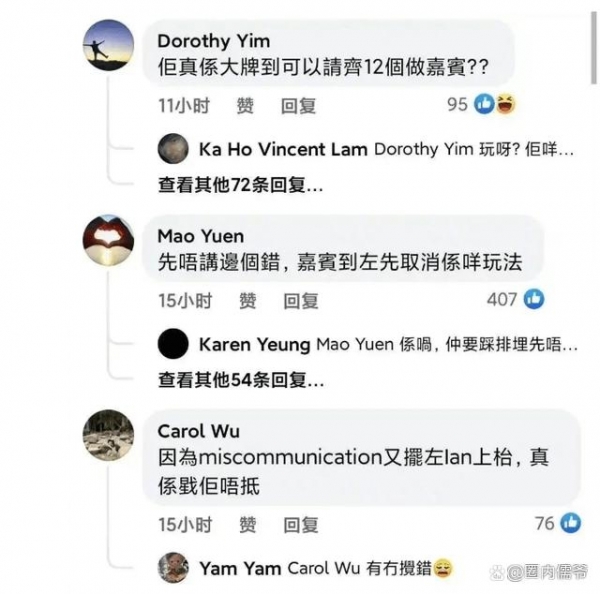Image resolution: width=600 pixels, height=594 pixels.
Task: Open the 407 likes reaction icon
Action: click(534, 299)
